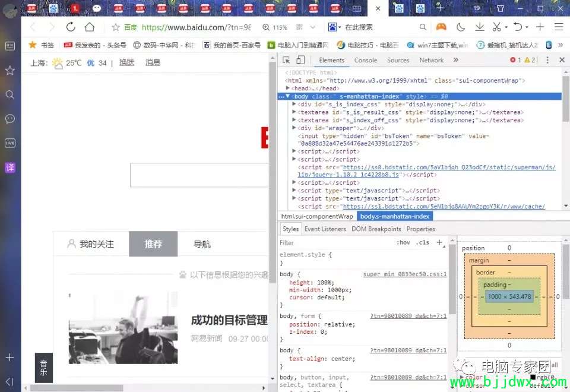Select the 推荐 tab

click(153, 244)
